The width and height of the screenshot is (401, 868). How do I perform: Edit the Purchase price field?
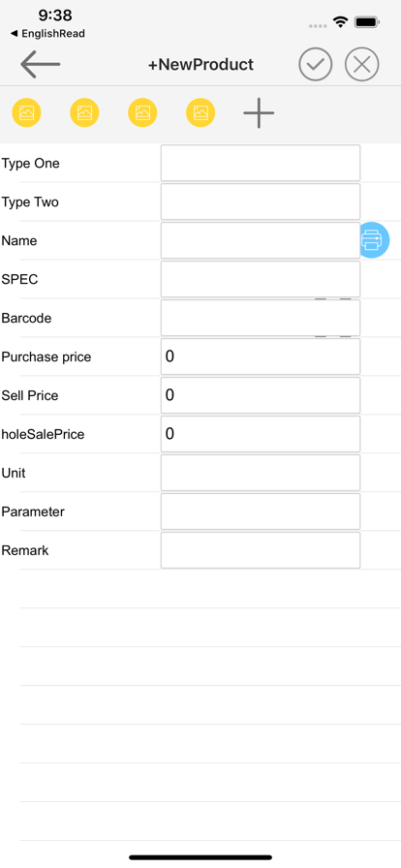[x=261, y=356]
